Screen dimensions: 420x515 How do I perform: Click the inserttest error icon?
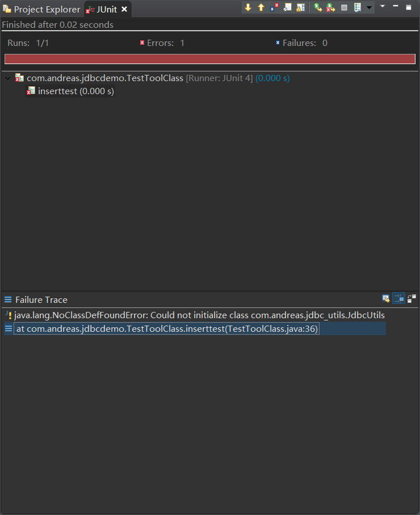click(31, 91)
